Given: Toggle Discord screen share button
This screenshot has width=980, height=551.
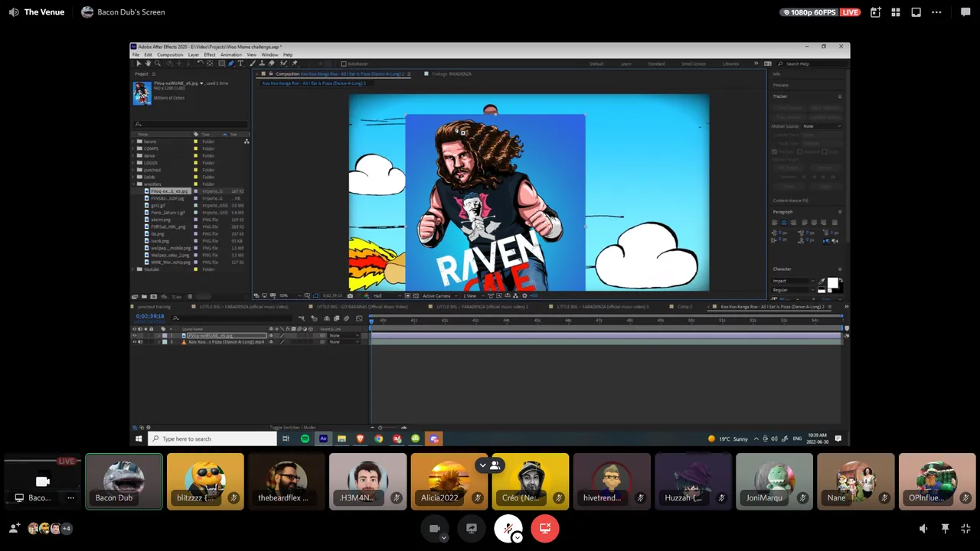Looking at the screenshot, I should coord(471,528).
